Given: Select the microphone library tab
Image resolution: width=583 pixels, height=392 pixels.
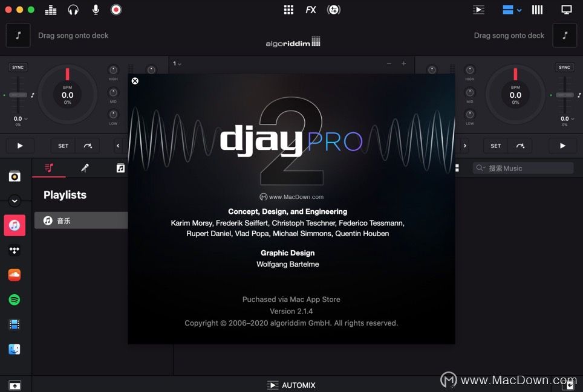Looking at the screenshot, I should tap(85, 168).
